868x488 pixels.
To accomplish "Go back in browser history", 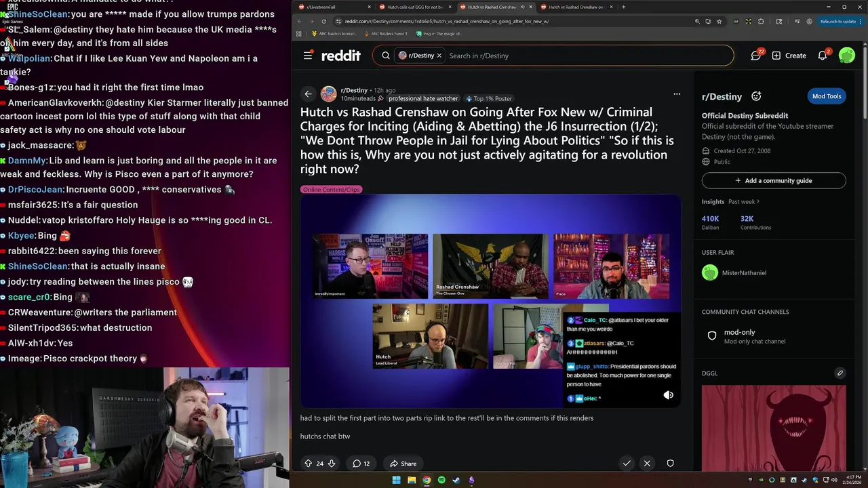I will point(299,21).
